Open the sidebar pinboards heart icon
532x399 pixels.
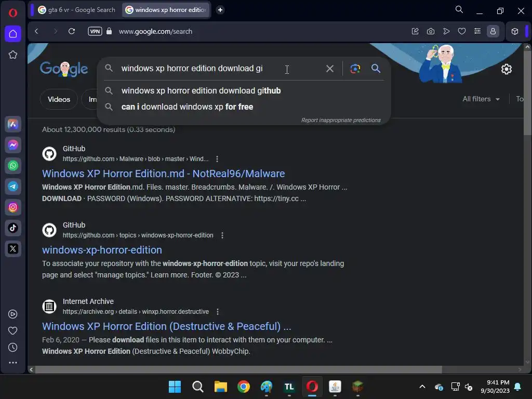(13, 331)
